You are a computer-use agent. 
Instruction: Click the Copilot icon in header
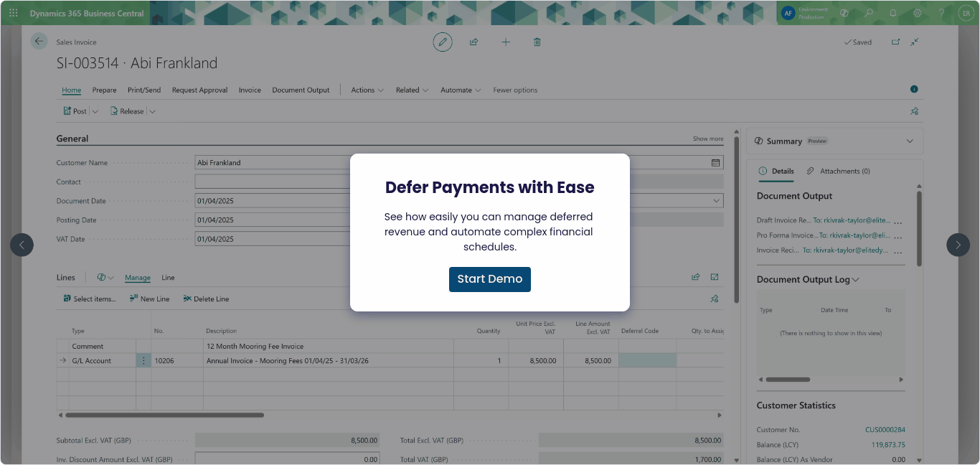(844, 13)
